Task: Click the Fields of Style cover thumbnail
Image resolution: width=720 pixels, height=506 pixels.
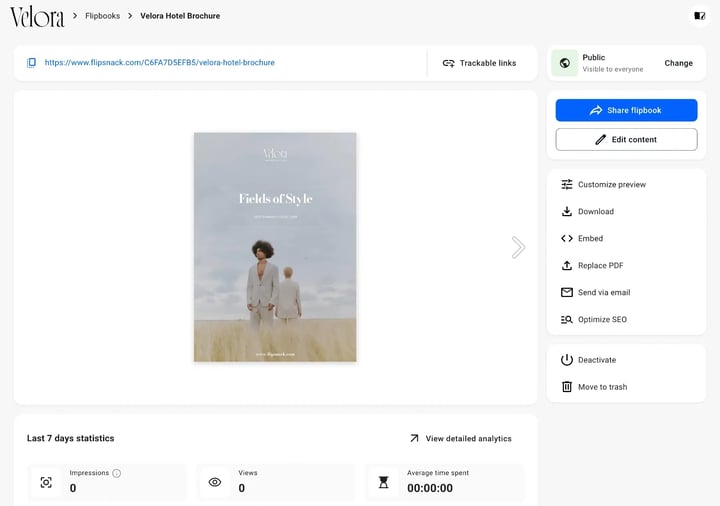Action: tap(275, 247)
